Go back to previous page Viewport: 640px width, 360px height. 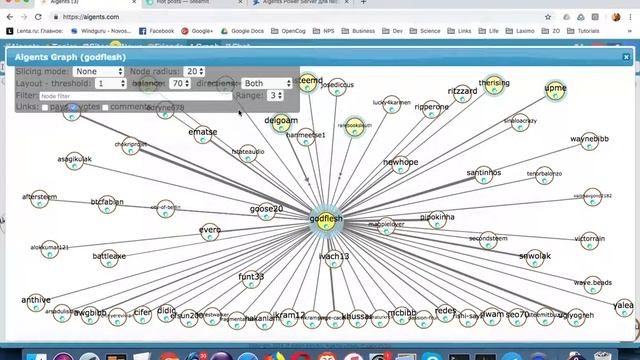10,17
